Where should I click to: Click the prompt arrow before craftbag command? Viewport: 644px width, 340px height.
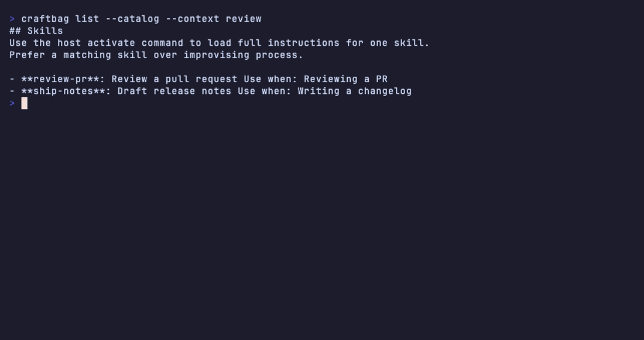pos(12,19)
